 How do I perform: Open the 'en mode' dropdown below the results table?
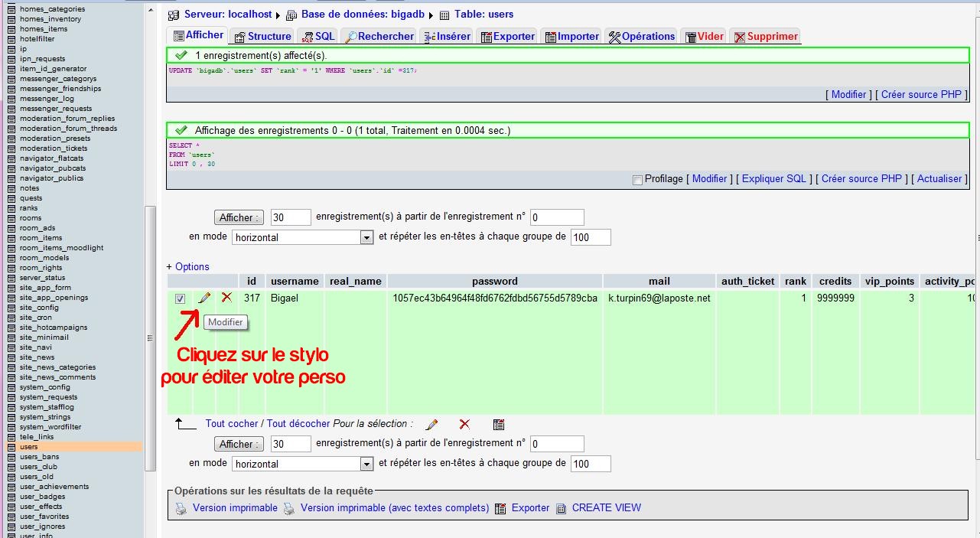click(x=302, y=464)
